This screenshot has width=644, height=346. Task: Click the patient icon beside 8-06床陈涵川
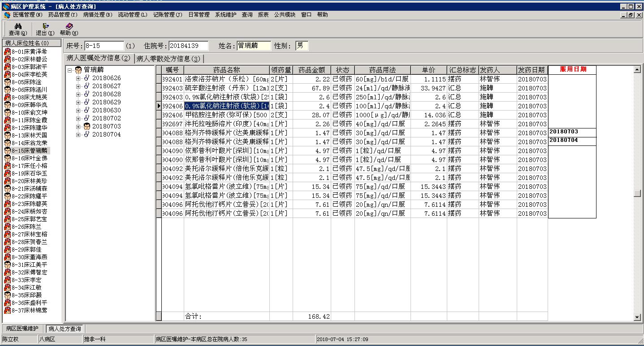pos(8,90)
